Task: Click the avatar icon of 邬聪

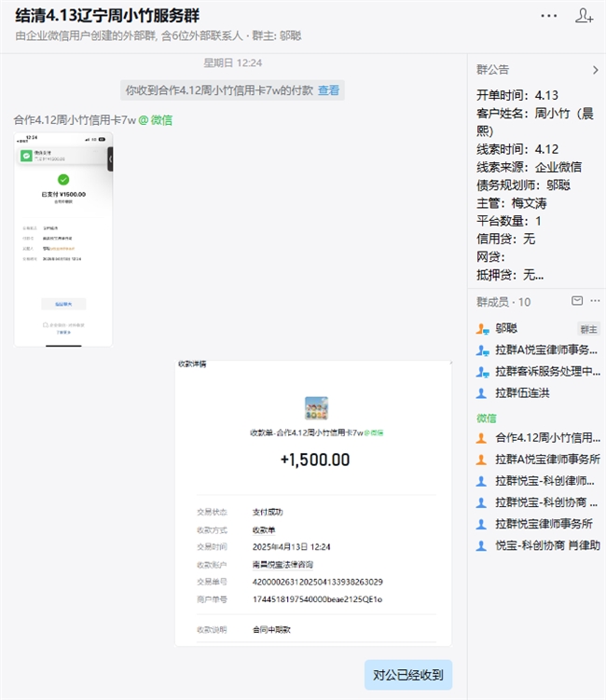Action: point(482,329)
